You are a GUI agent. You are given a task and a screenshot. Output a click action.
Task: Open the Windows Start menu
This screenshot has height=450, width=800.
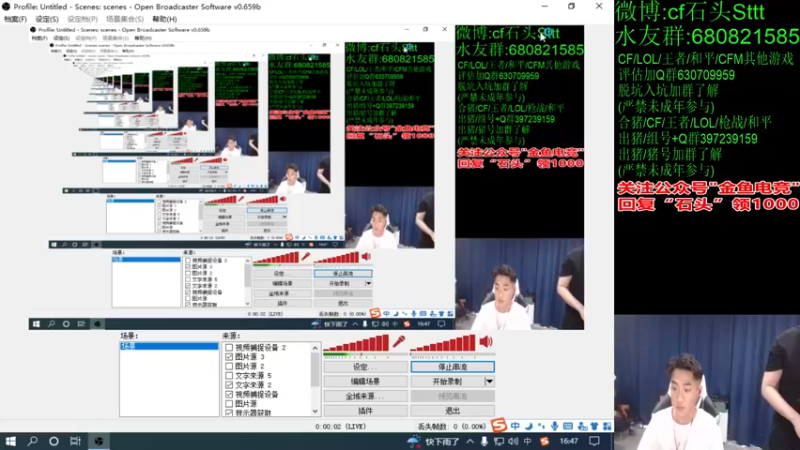(10, 441)
